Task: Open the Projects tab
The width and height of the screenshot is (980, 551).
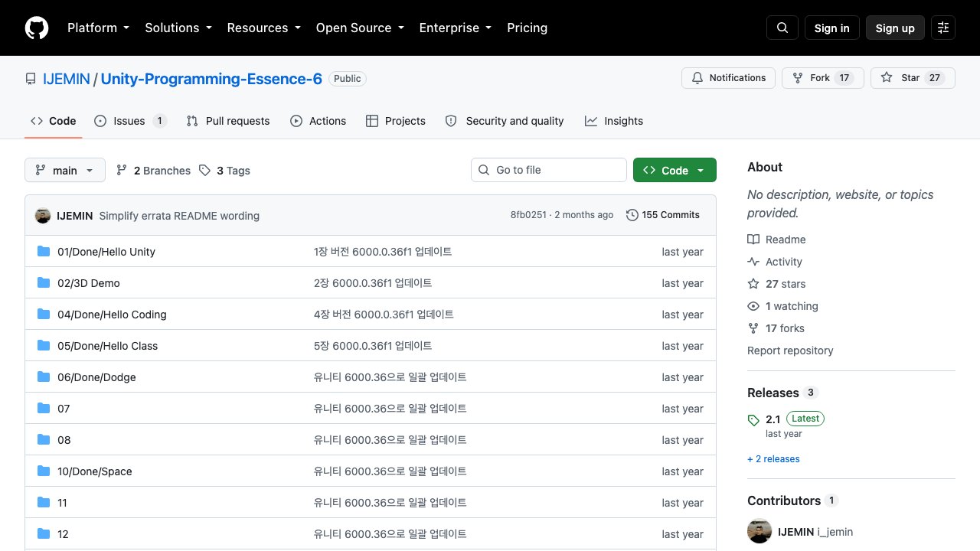Action: (396, 121)
